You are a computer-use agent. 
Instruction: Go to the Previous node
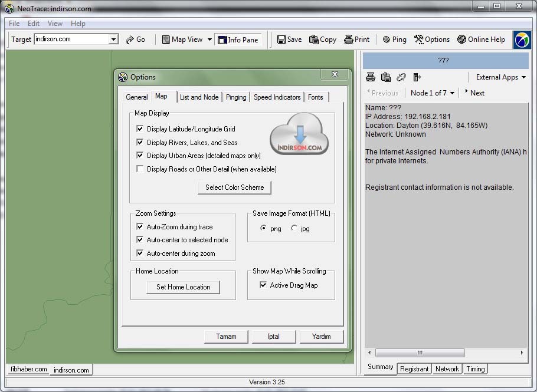coord(383,93)
